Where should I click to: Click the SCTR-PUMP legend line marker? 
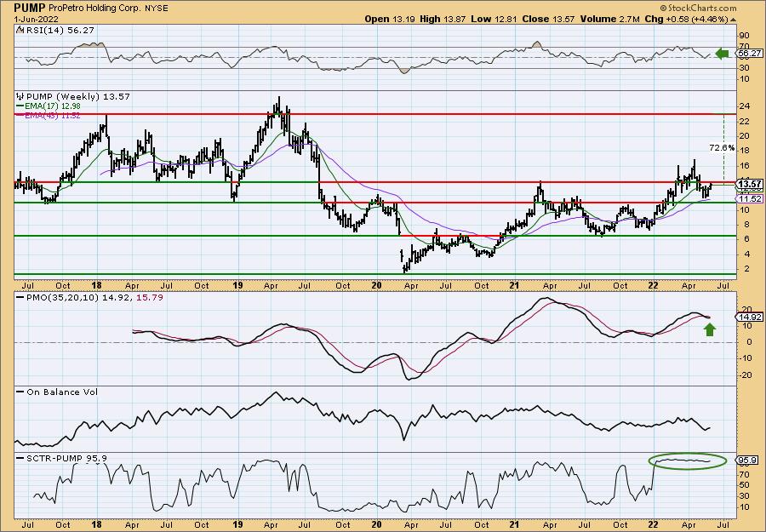[x=20, y=458]
